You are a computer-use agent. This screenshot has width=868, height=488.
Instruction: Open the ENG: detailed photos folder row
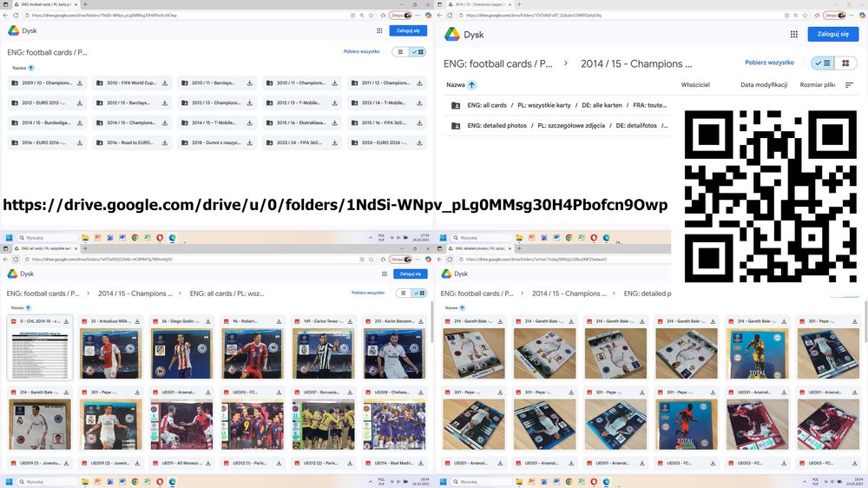pos(556,126)
